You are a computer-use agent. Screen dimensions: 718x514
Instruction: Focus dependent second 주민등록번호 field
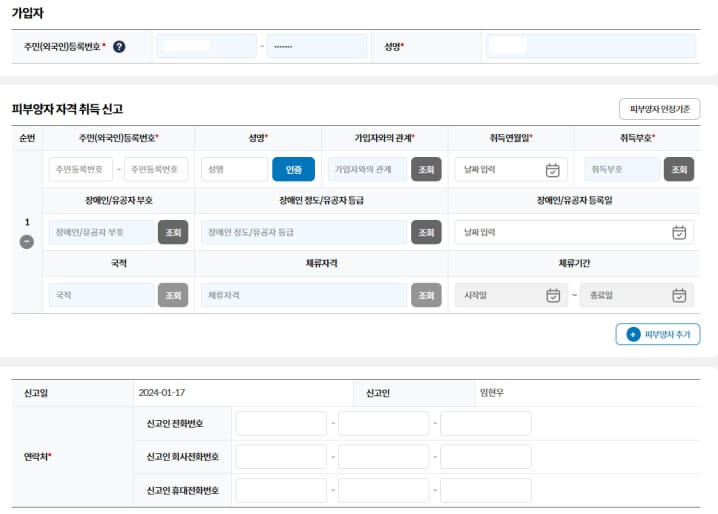[x=156, y=170]
